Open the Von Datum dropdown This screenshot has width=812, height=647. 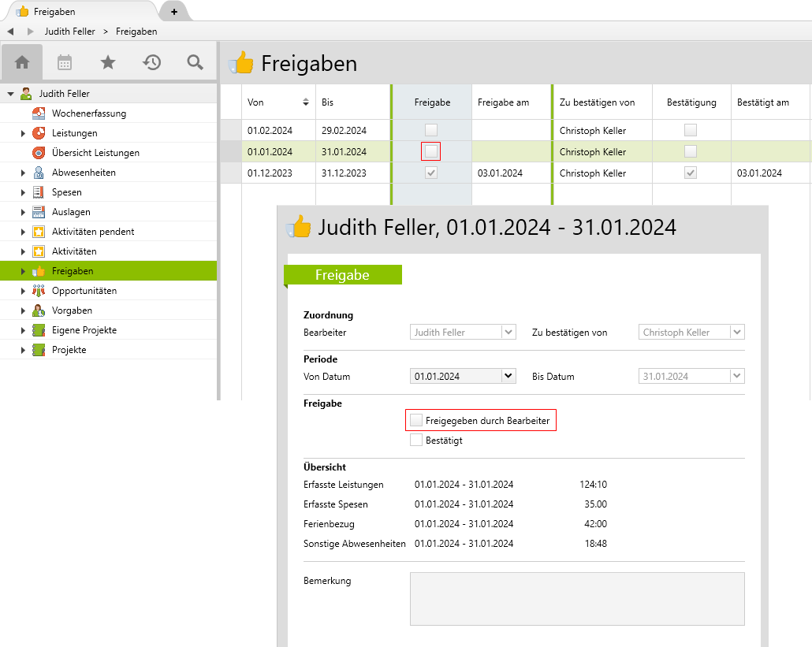coord(508,377)
